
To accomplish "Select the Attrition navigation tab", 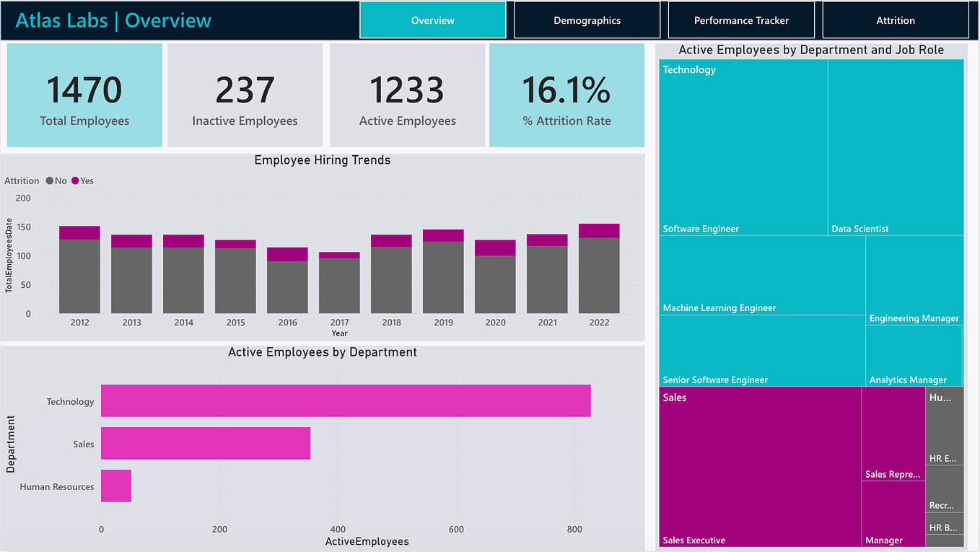I will [x=896, y=19].
